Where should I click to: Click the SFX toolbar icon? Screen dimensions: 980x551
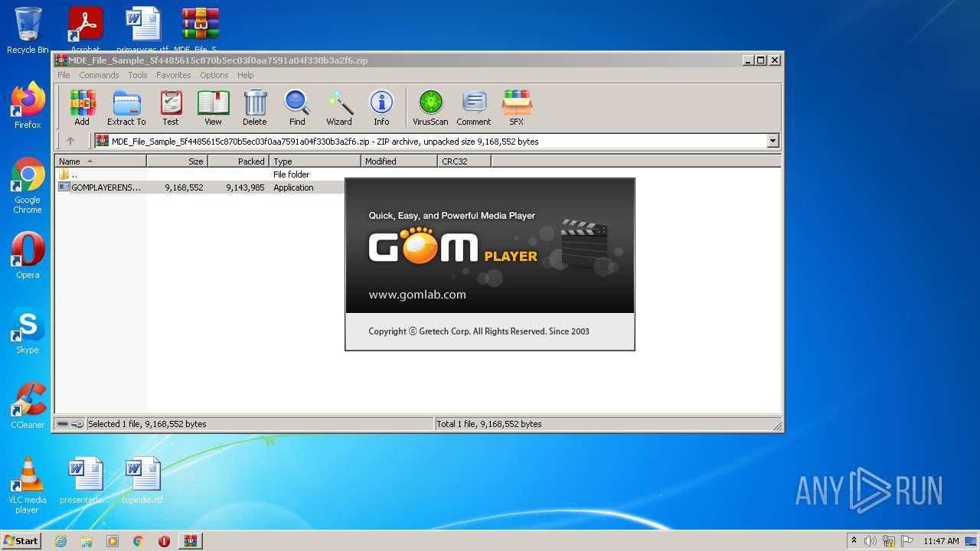[x=517, y=107]
